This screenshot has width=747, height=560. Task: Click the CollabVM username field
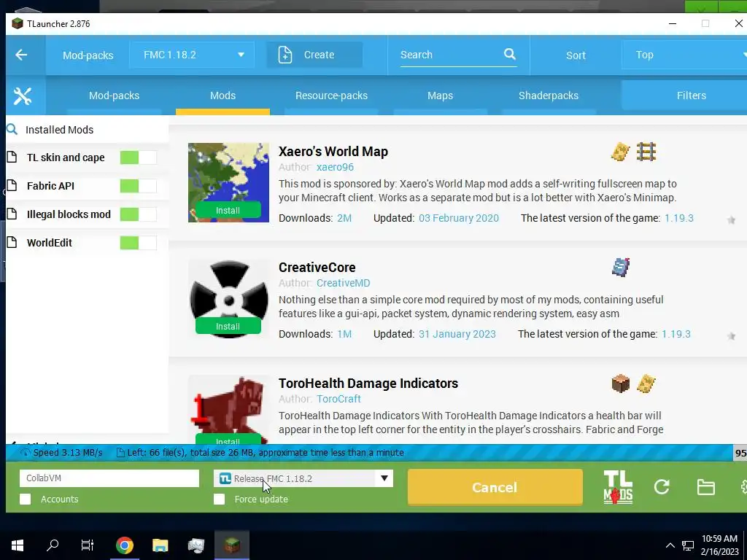(109, 478)
